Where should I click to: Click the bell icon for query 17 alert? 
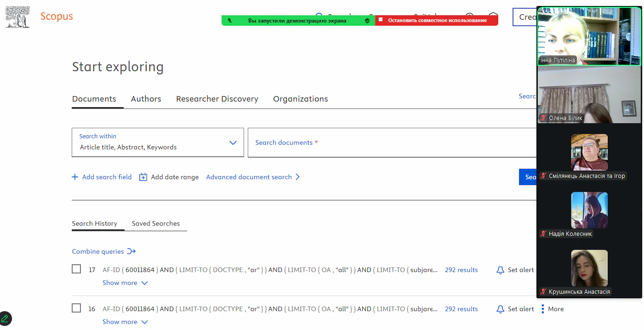pos(501,270)
